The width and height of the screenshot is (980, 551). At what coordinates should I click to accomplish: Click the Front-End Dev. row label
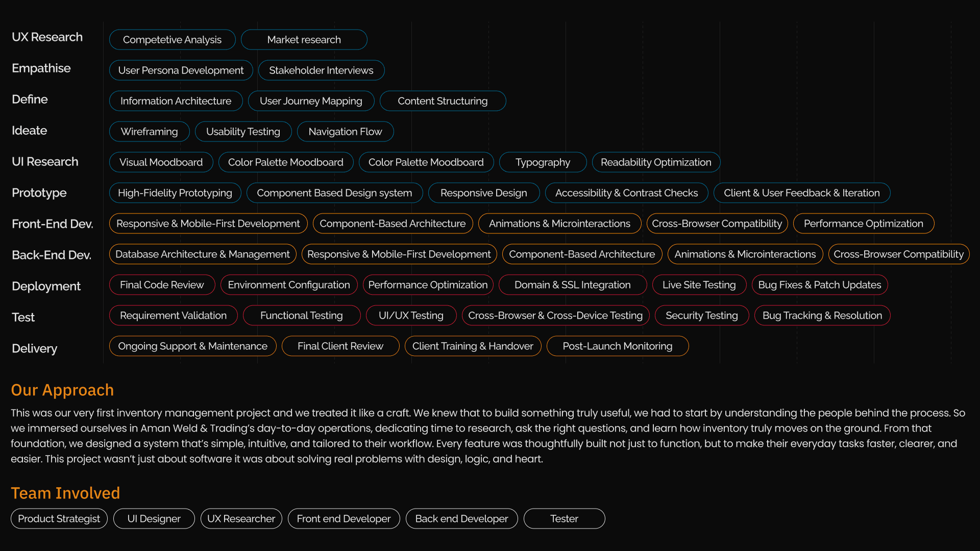point(52,224)
